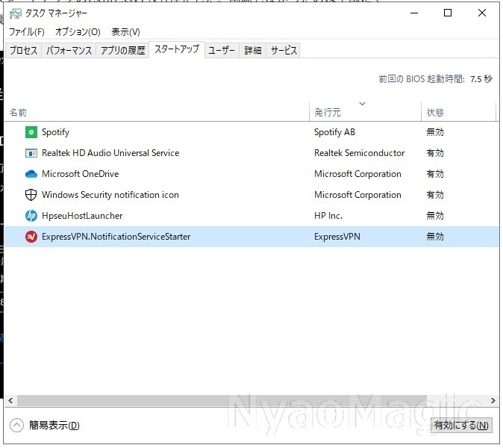Click the Realtek HD Audio service icon
503x448 pixels.
coord(31,153)
